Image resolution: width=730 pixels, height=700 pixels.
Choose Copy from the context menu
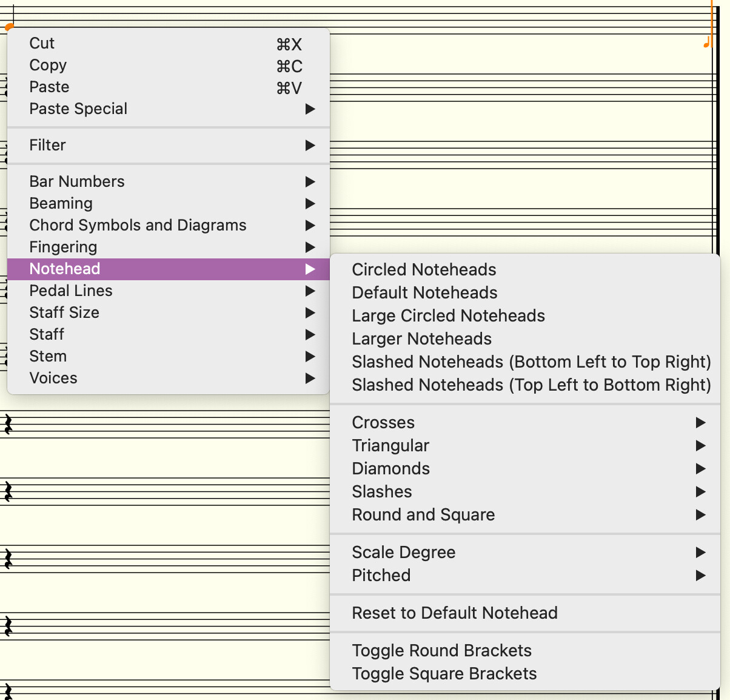[x=47, y=65]
